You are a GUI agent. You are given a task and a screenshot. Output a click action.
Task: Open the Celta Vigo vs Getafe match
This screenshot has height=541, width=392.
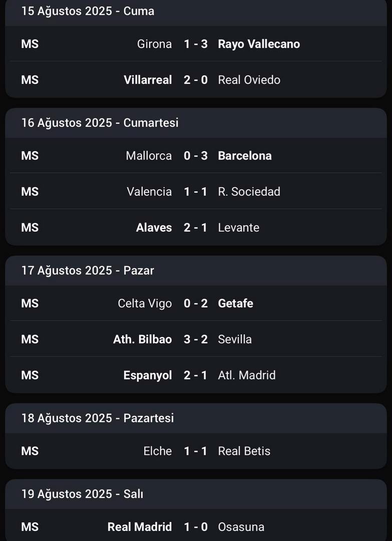point(196,303)
